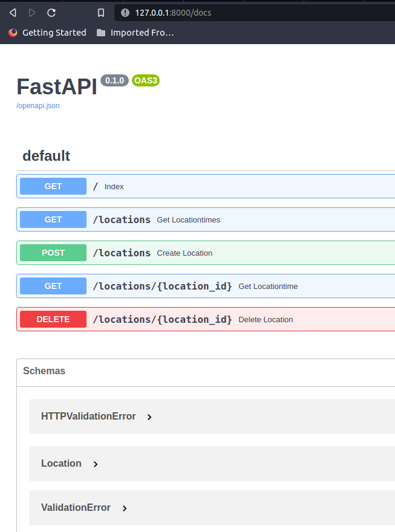The height and width of the screenshot is (532, 395).
Task: Reload the page with the refresh icon
Action: [51, 13]
